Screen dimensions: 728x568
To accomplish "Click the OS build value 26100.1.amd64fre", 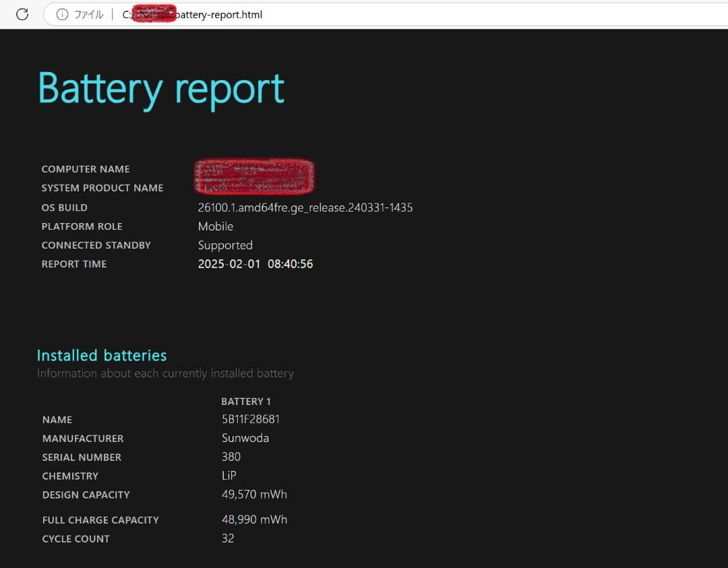I will pyautogui.click(x=305, y=208).
